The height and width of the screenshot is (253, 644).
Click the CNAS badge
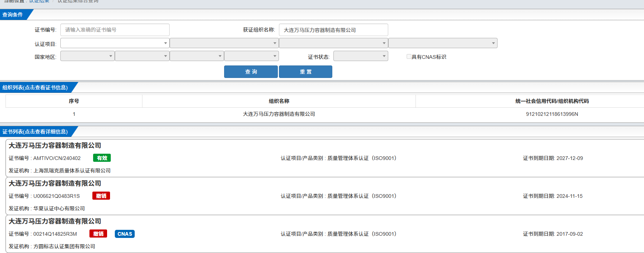coord(125,234)
